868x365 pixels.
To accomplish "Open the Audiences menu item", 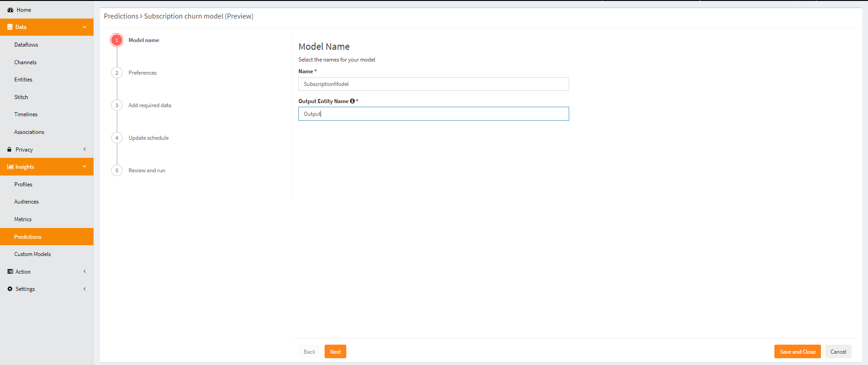I will click(x=26, y=202).
